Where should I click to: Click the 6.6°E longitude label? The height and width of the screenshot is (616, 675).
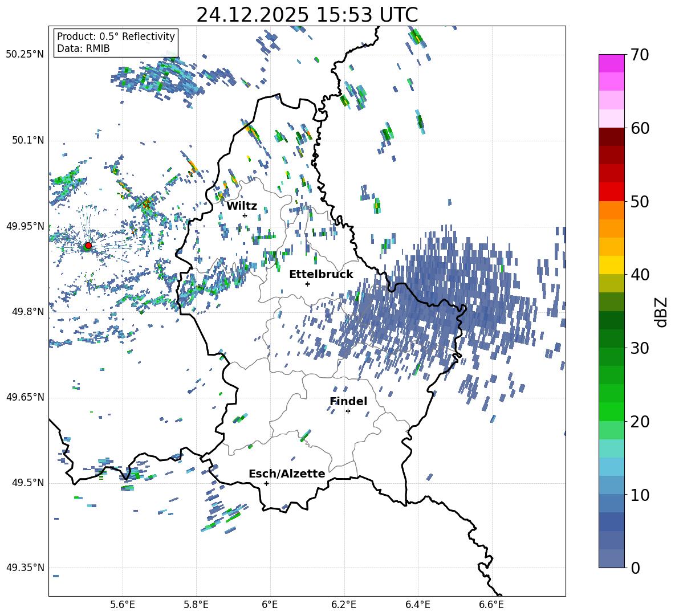[491, 605]
